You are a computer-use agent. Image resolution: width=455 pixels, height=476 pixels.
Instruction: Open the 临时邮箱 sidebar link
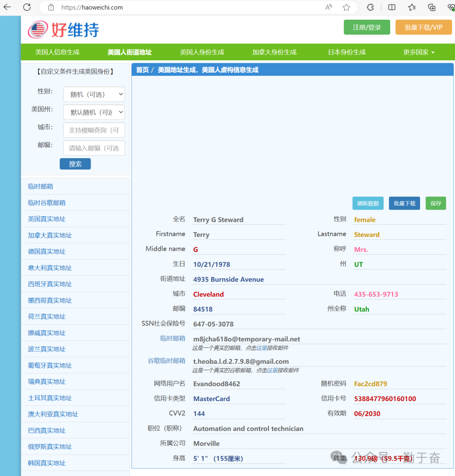[40, 186]
